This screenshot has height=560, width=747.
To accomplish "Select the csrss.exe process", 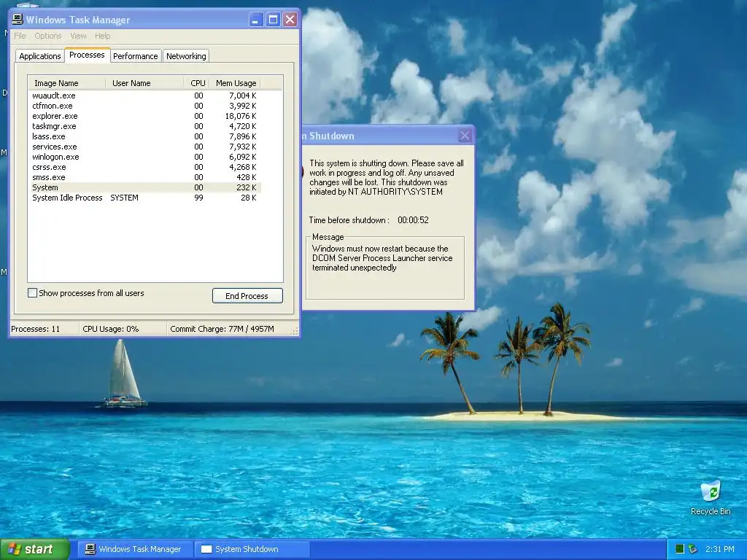I will click(x=145, y=167).
